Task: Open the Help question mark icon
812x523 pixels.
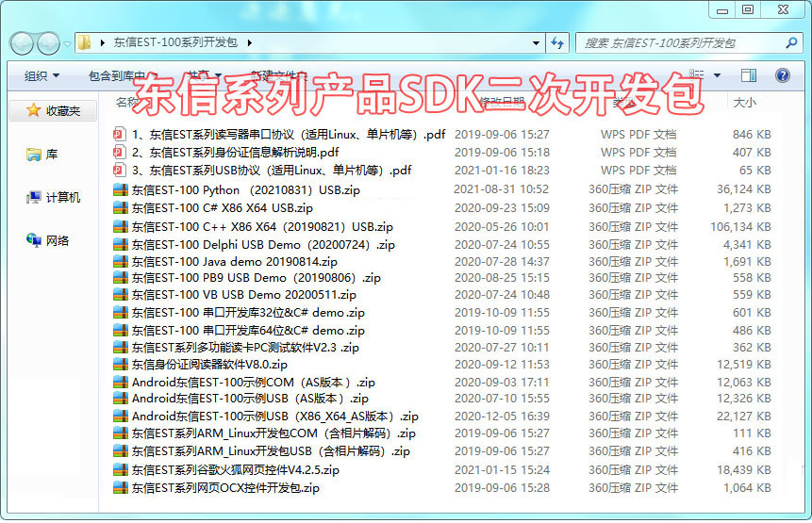Action: (783, 75)
